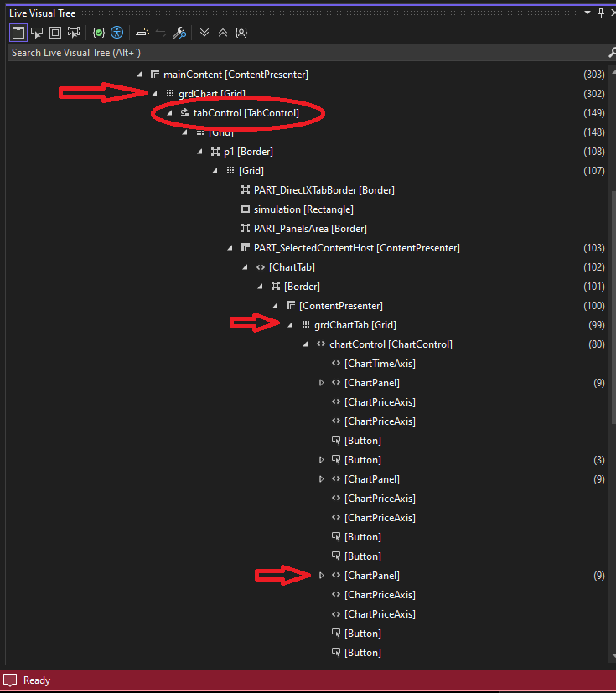Expand the [Button] node with 3 children
Screen dimensions: 616x693
coord(321,460)
